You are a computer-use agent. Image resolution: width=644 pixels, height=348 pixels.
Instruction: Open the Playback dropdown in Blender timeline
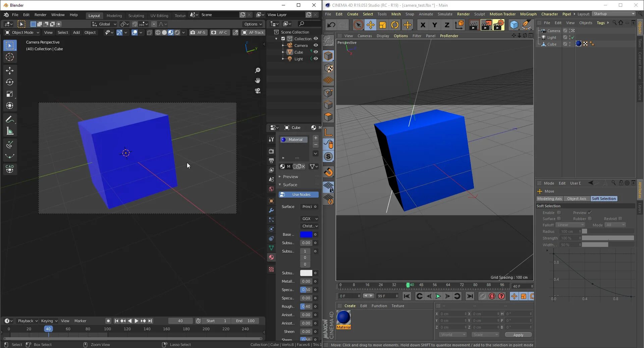coord(28,321)
